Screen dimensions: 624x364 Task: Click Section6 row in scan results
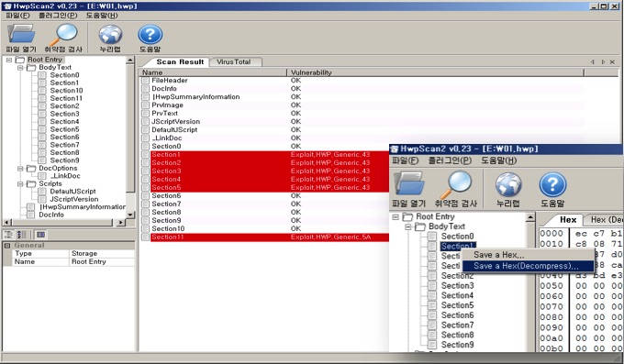pos(264,195)
